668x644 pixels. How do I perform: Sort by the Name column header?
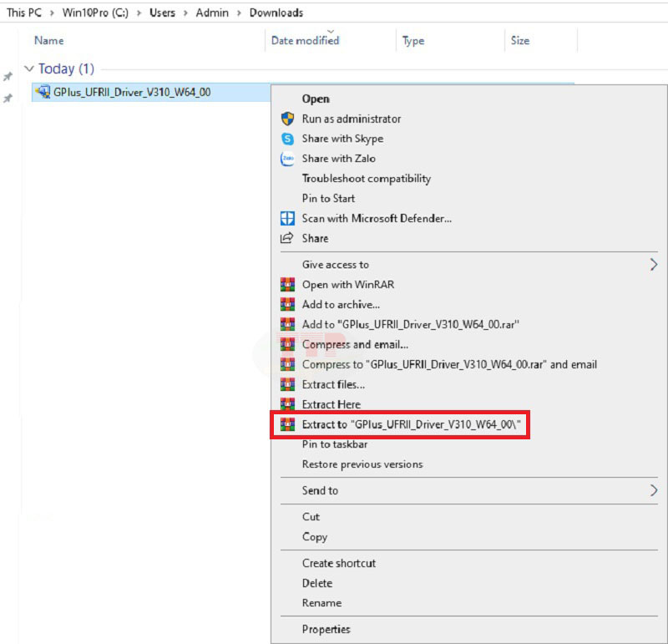coord(48,41)
